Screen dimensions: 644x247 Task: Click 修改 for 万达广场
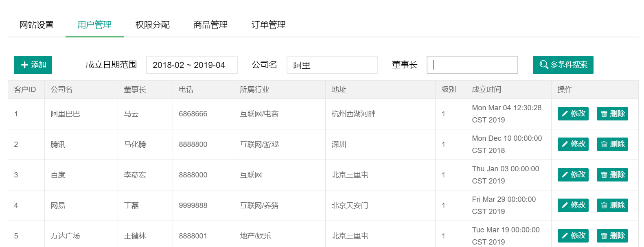pyautogui.click(x=573, y=236)
